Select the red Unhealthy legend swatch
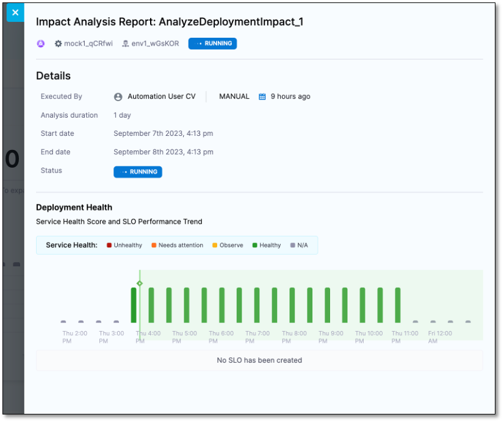504x423 pixels. [109, 245]
